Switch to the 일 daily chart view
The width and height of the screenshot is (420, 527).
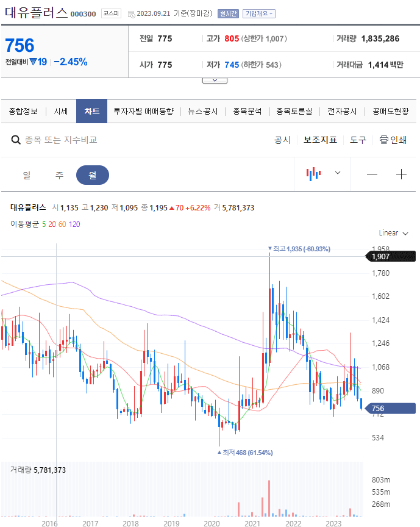pos(27,174)
